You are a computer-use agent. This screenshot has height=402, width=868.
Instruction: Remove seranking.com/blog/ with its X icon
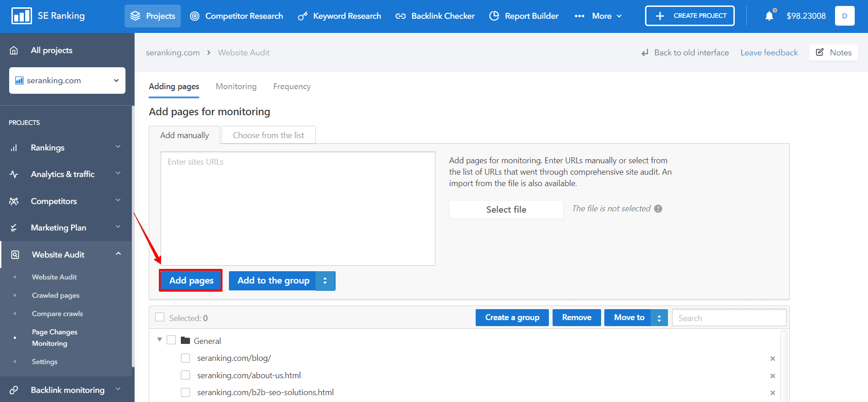click(773, 359)
